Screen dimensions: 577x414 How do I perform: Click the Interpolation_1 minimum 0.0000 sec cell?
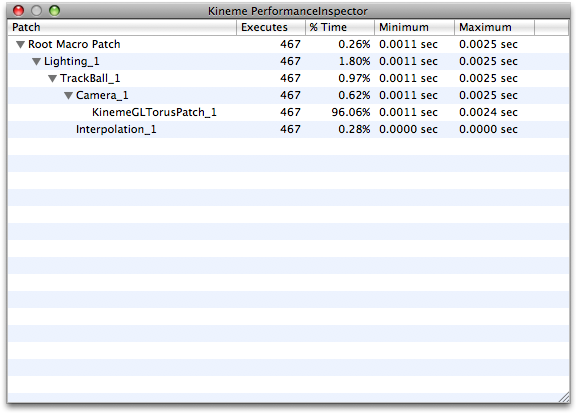click(408, 129)
